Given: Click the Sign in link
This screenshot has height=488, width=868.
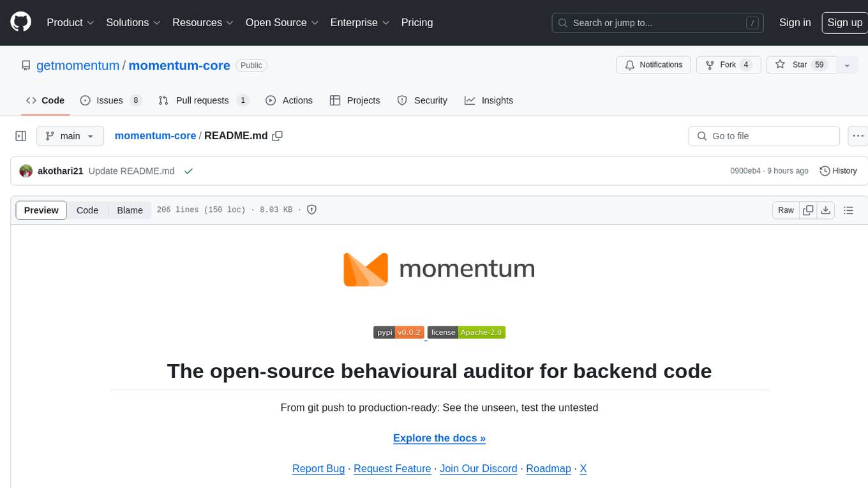Looking at the screenshot, I should click(x=795, y=22).
